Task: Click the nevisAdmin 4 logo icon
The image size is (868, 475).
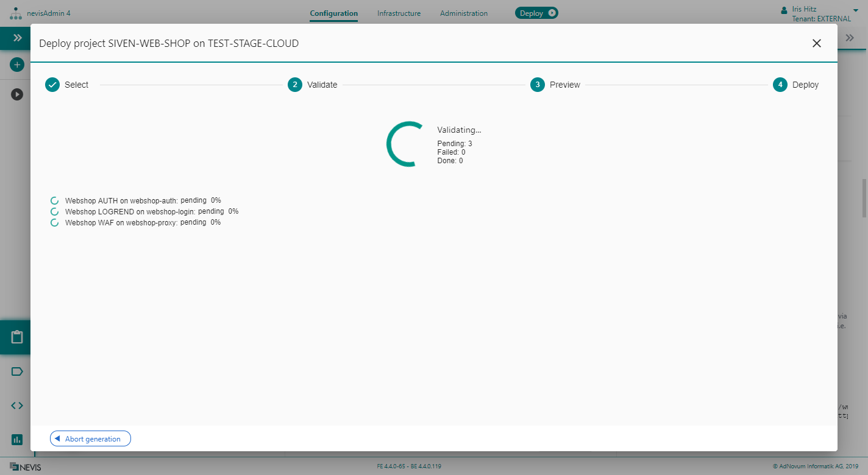Action: (16, 13)
